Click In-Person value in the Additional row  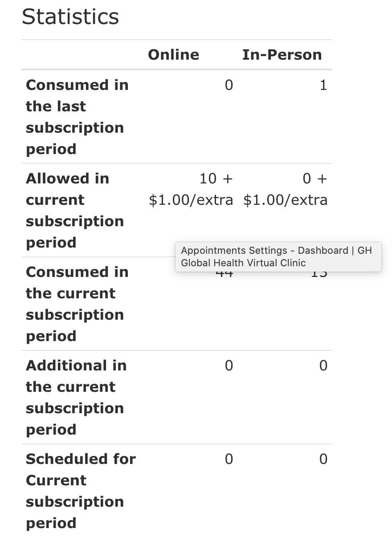(x=323, y=366)
